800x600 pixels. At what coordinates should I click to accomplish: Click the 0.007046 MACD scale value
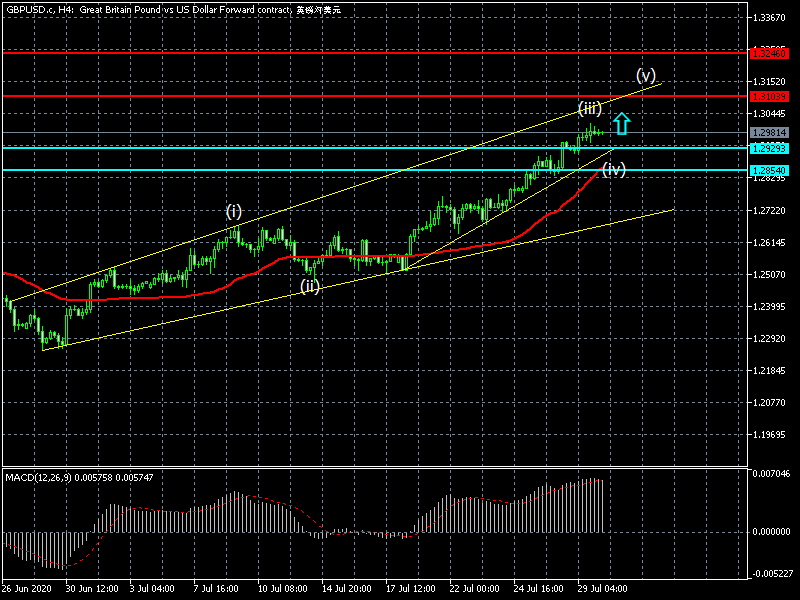pyautogui.click(x=771, y=473)
